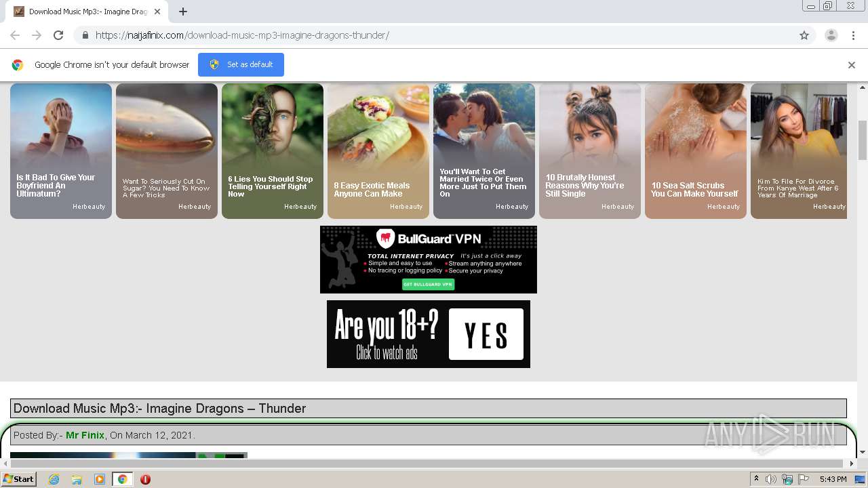The width and height of the screenshot is (868, 488).
Task: View site security lock info
Action: click(x=85, y=35)
